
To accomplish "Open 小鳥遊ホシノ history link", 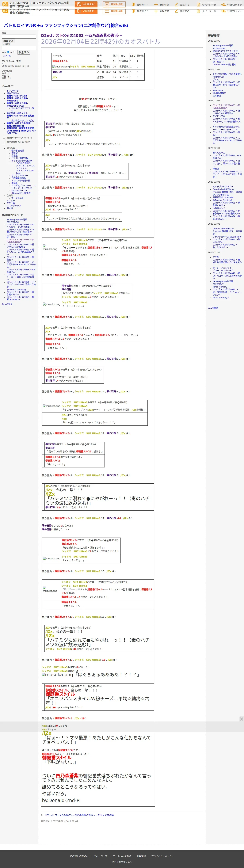I will pyautogui.click(x=219, y=208).
